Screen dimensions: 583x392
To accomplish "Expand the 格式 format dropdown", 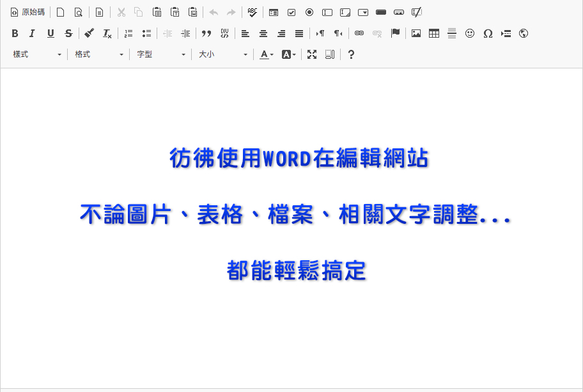I will point(99,54).
